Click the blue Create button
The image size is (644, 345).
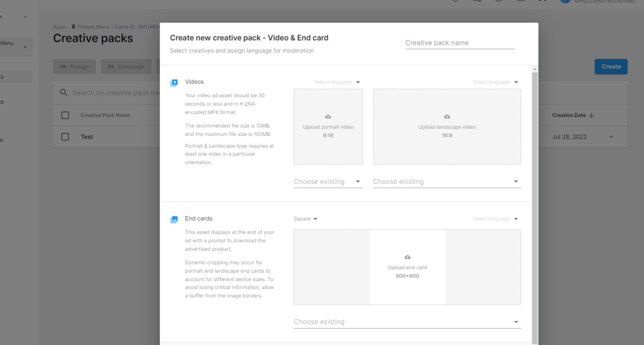pyautogui.click(x=611, y=67)
